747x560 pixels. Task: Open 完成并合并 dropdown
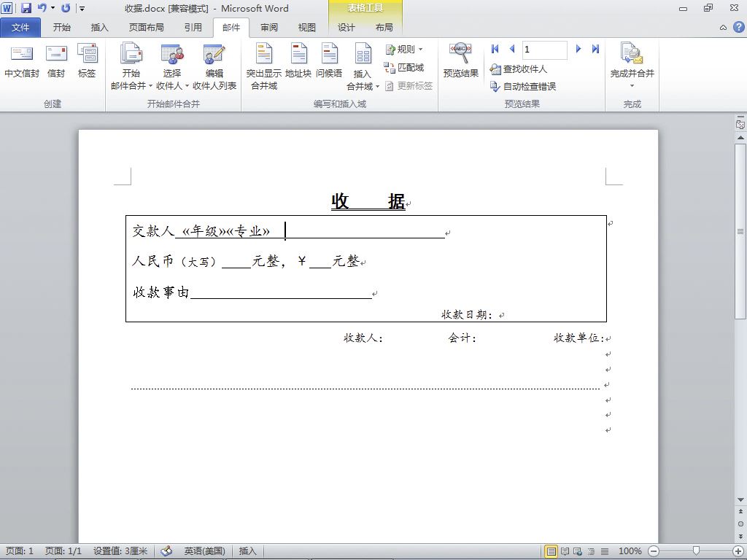tap(632, 66)
